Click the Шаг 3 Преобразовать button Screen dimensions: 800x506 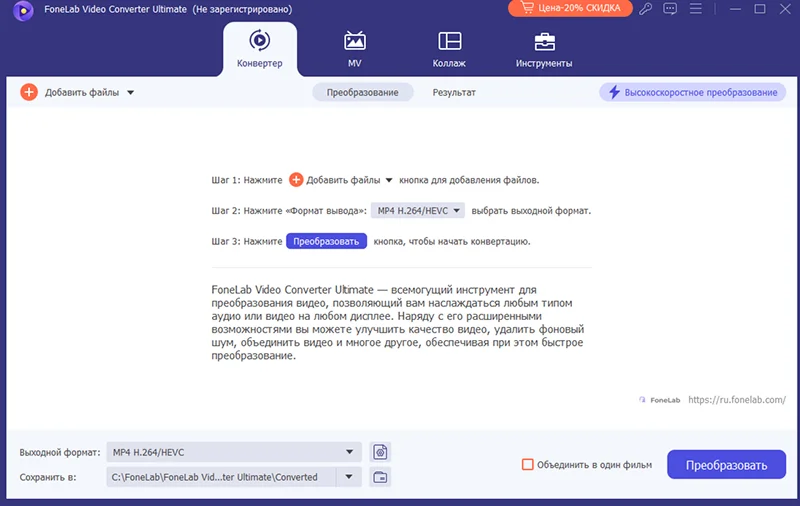pyautogui.click(x=327, y=241)
